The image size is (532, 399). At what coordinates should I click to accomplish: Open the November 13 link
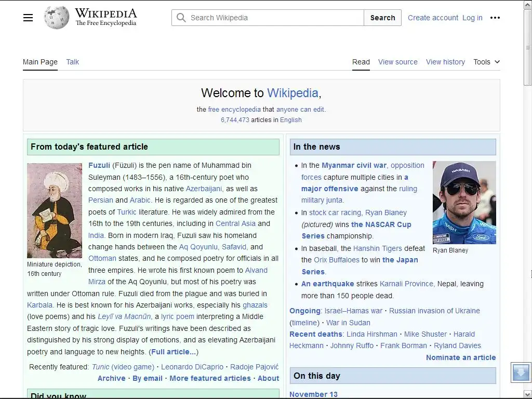pyautogui.click(x=313, y=394)
